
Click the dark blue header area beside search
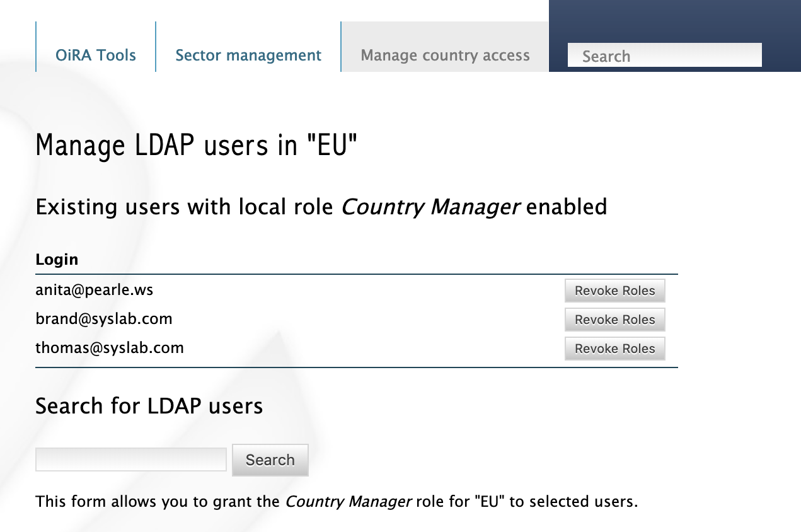point(781,25)
